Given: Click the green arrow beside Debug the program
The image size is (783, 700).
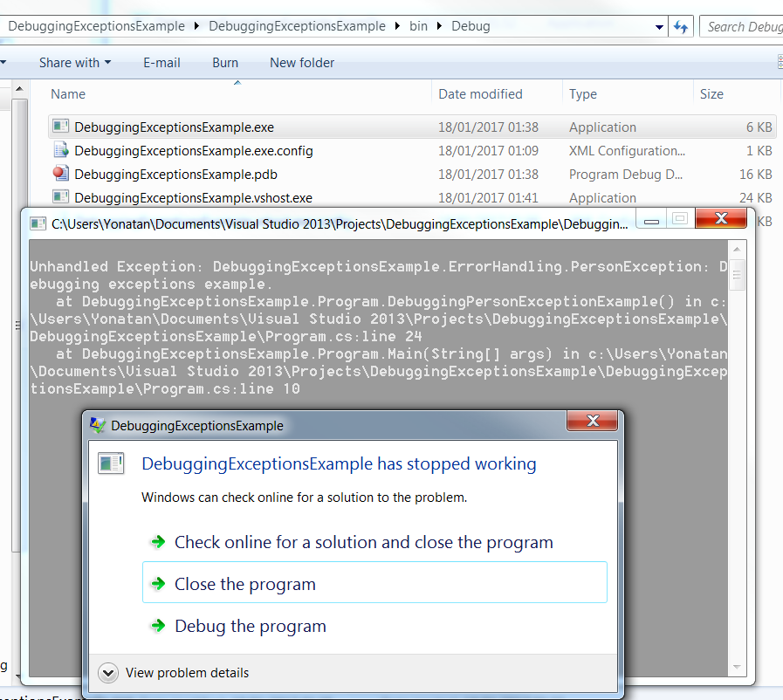Looking at the screenshot, I should point(158,626).
